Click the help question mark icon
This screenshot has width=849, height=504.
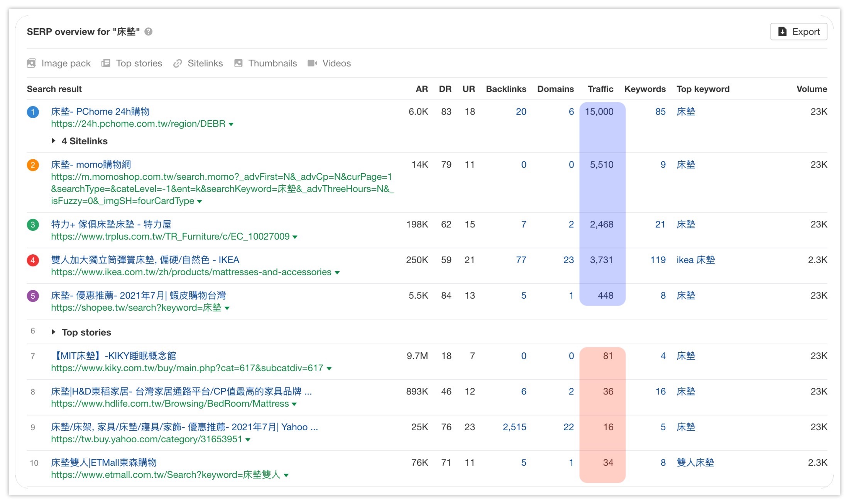pyautogui.click(x=148, y=32)
